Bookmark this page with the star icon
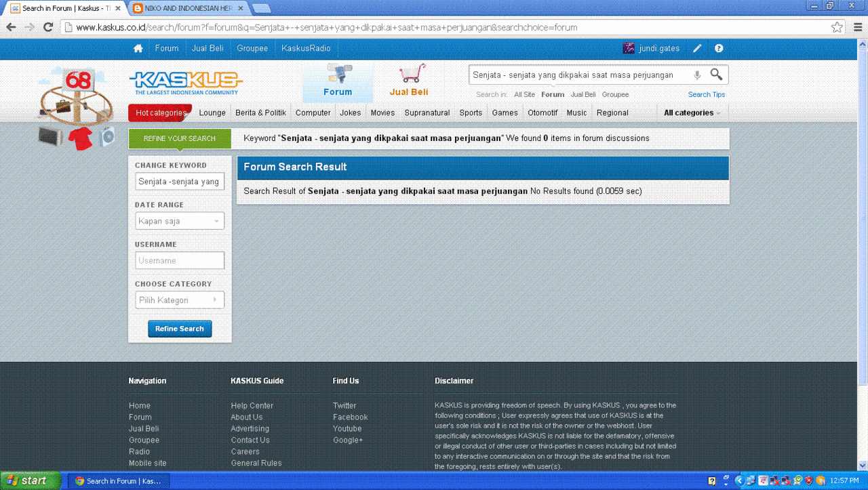The width and height of the screenshot is (868, 490). click(x=837, y=27)
